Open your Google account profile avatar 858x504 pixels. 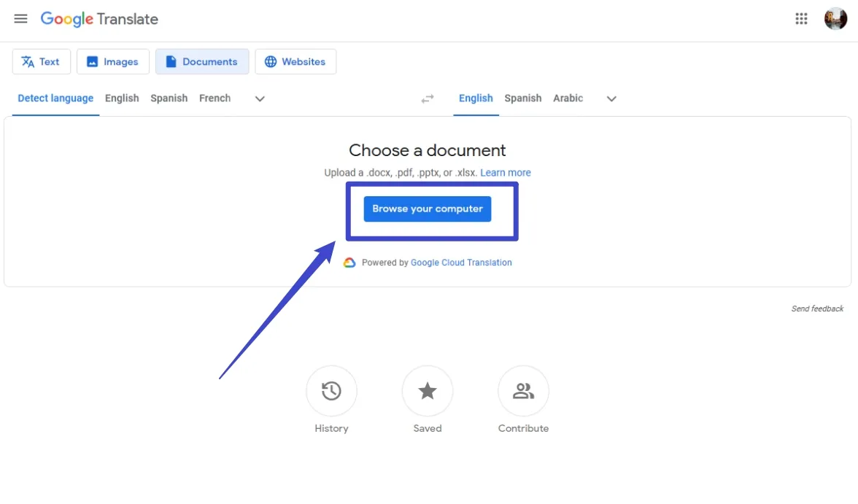(835, 18)
